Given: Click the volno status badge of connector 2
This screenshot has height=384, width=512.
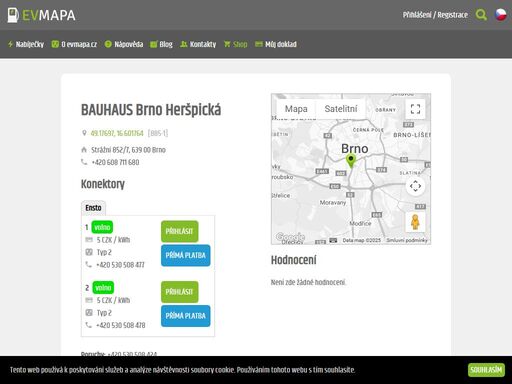Looking at the screenshot, I should (x=103, y=288).
